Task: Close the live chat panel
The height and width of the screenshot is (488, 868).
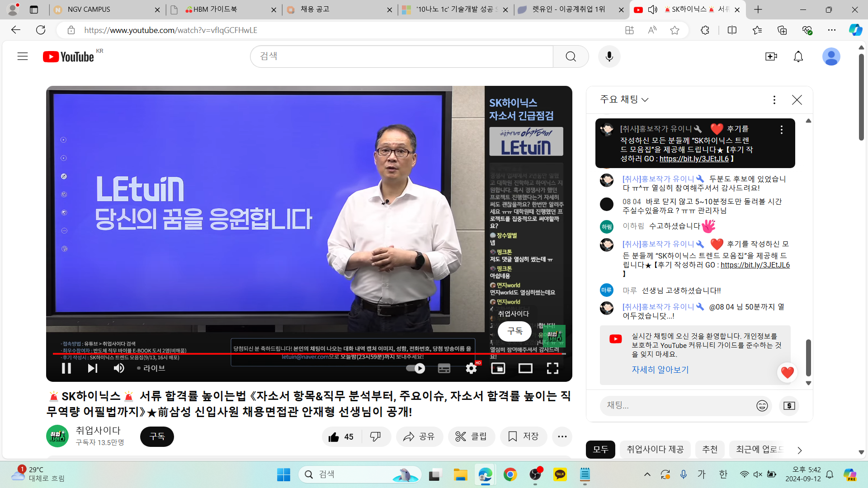Action: click(797, 99)
